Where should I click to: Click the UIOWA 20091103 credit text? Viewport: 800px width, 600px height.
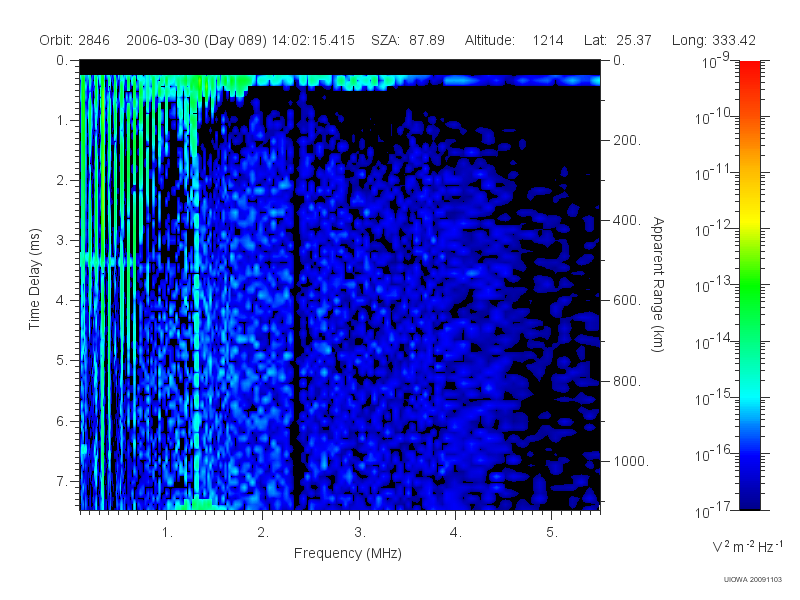753,580
